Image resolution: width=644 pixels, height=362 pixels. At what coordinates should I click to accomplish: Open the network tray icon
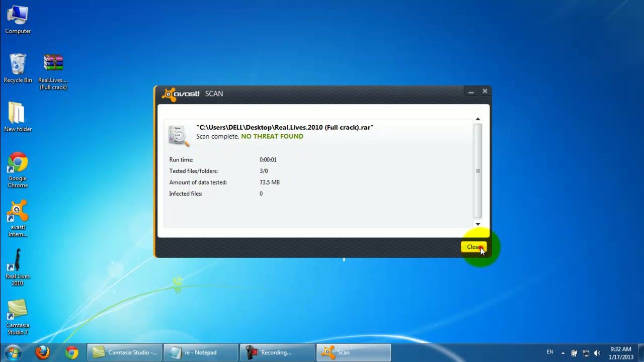point(586,353)
